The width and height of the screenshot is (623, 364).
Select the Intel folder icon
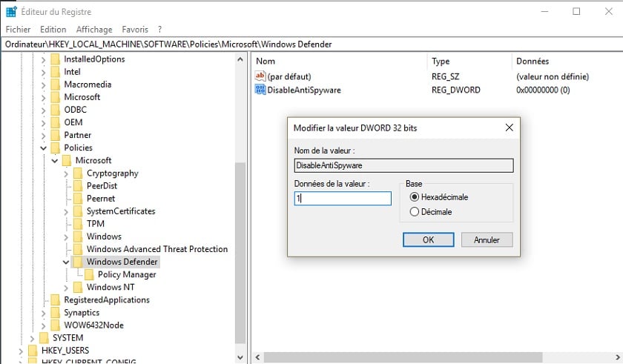(x=55, y=72)
